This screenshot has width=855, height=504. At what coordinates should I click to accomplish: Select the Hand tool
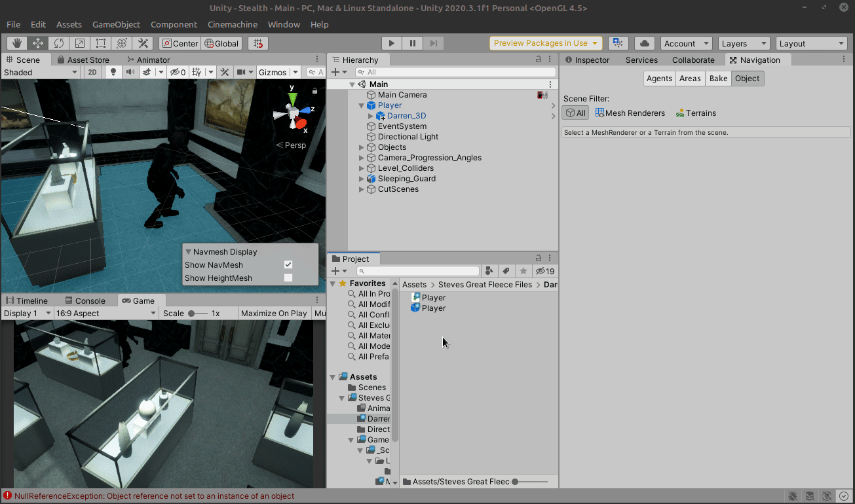17,43
